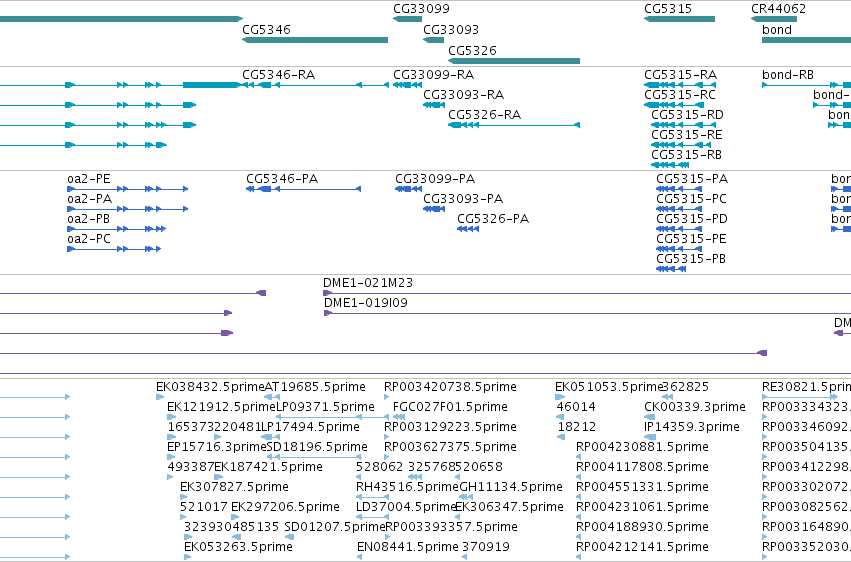The image size is (851, 562).
Task: Select the AT19685.5prime EST
Action: pos(272,397)
